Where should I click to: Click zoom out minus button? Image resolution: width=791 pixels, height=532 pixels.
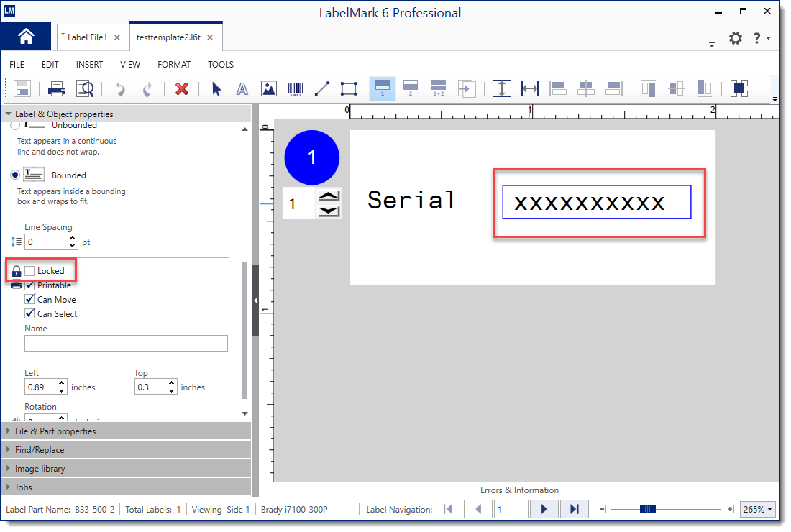coord(602,509)
